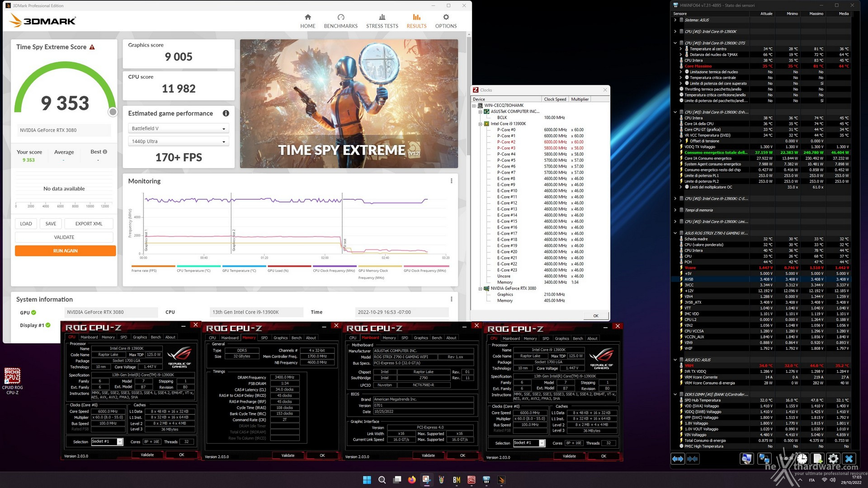The height and width of the screenshot is (488, 868).
Task: Click Clock Speed column header in Clocks
Action: [555, 99]
